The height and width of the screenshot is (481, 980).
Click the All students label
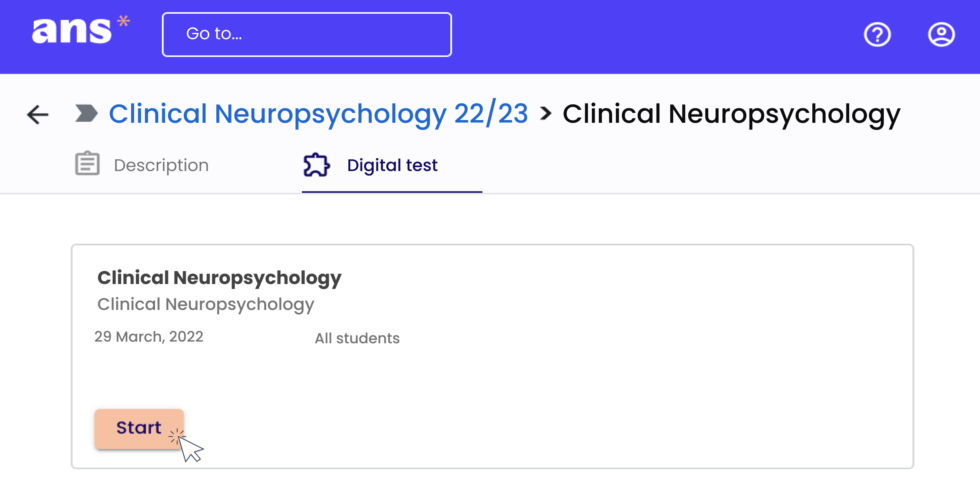(x=357, y=338)
